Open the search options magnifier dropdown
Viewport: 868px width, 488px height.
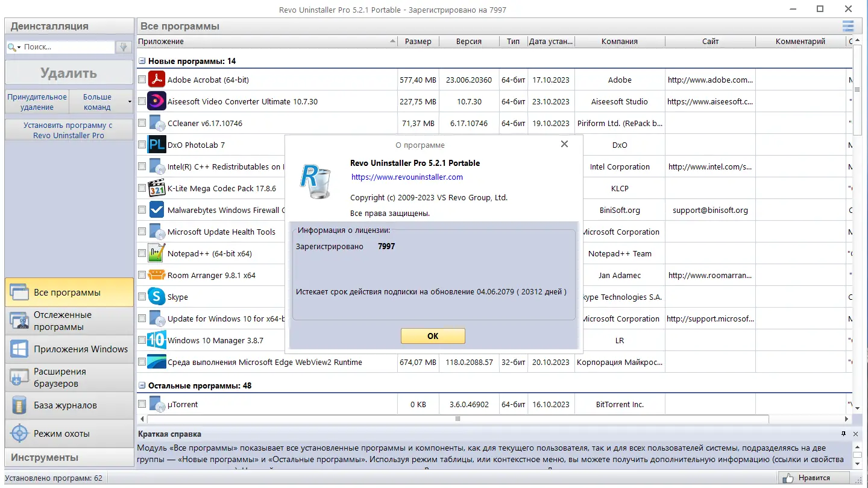14,47
